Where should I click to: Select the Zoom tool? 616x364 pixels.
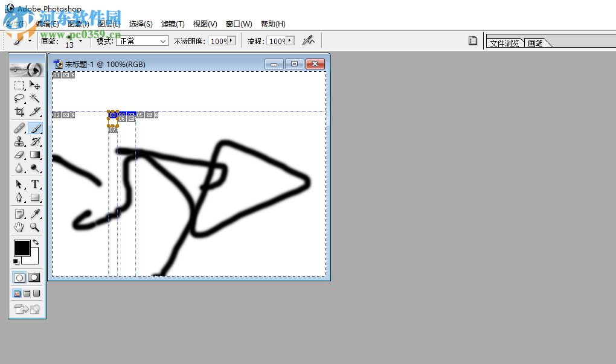pos(34,226)
